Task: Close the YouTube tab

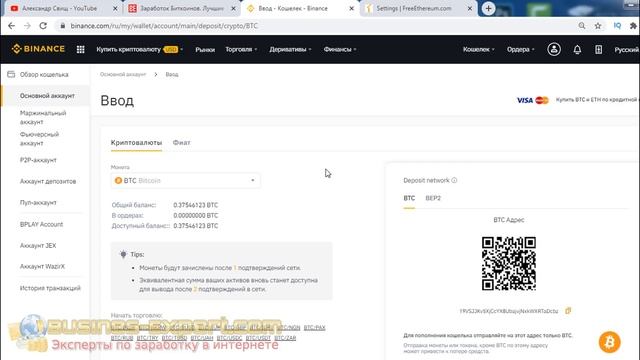Action: tap(115, 8)
